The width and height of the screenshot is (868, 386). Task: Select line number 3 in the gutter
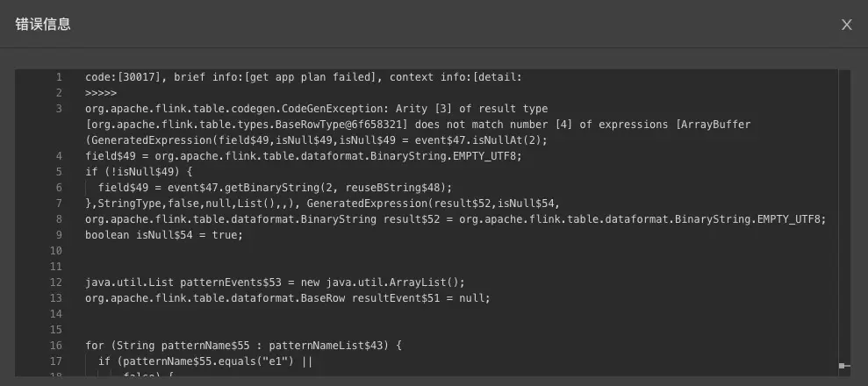pyautogui.click(x=58, y=109)
